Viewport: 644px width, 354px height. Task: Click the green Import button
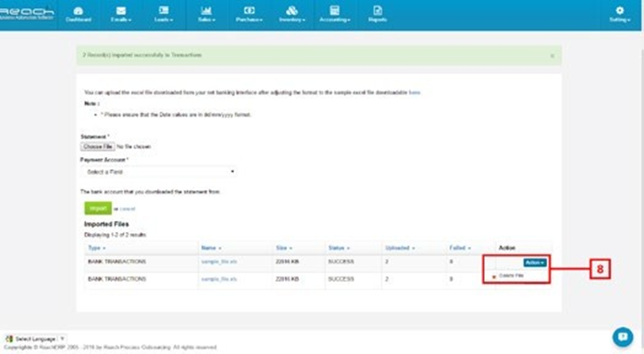(98, 208)
